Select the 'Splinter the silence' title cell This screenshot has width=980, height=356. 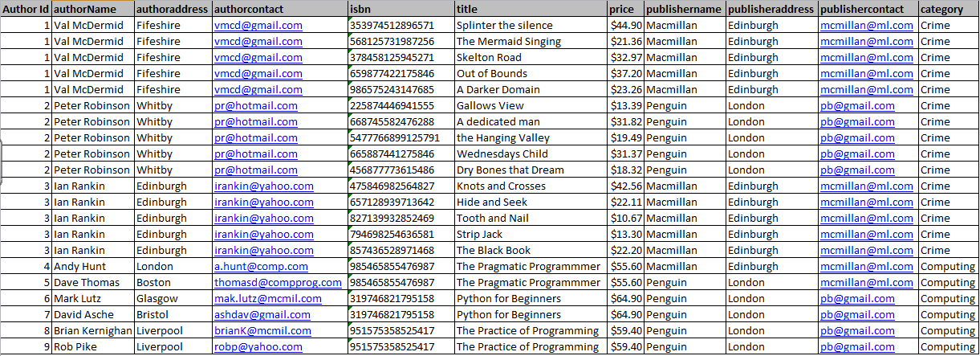(x=531, y=25)
